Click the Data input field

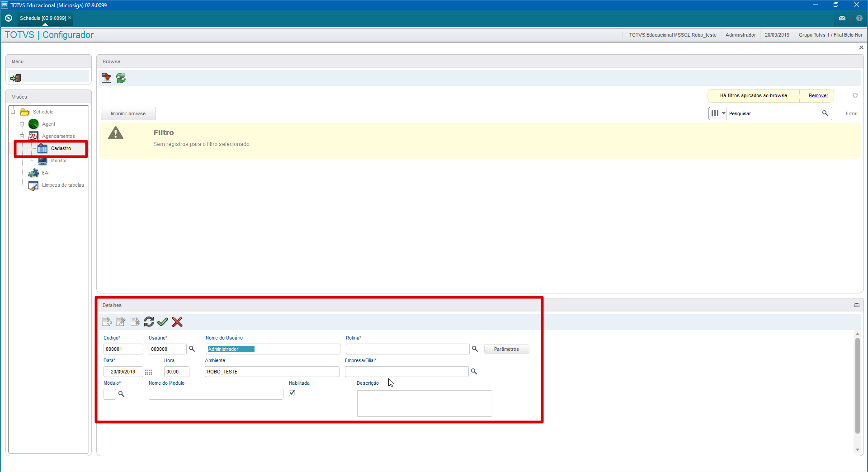(123, 372)
